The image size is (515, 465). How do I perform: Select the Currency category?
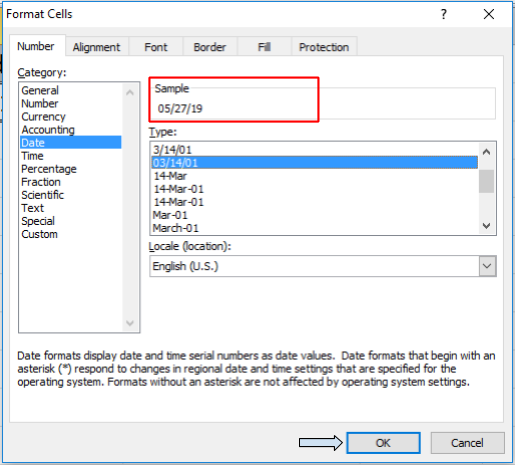[x=43, y=117]
